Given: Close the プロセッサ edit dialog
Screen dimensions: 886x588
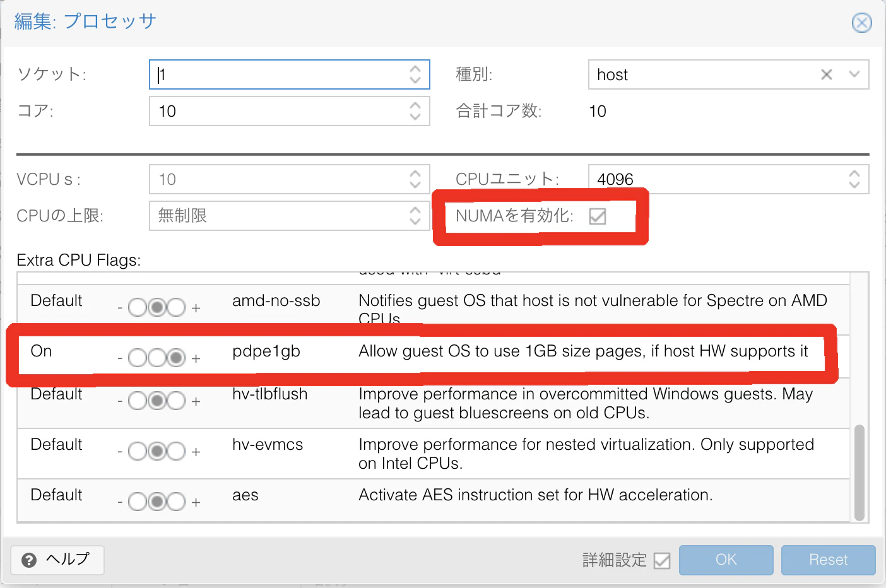Looking at the screenshot, I should [x=861, y=23].
